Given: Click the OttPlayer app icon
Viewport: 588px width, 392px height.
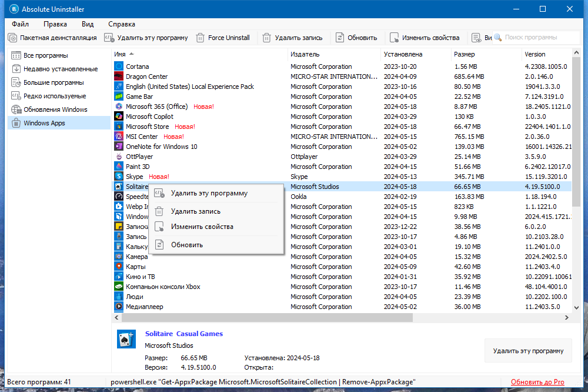Looking at the screenshot, I should coord(119,157).
